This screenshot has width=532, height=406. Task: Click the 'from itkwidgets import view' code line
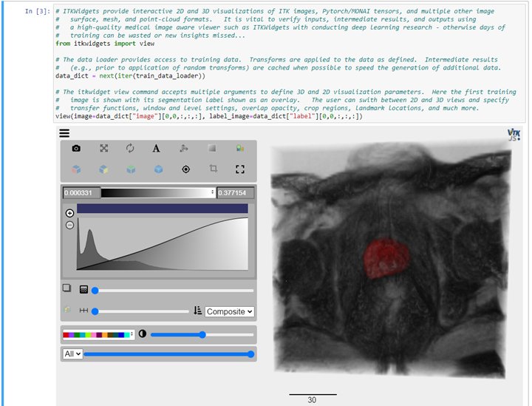[105, 44]
